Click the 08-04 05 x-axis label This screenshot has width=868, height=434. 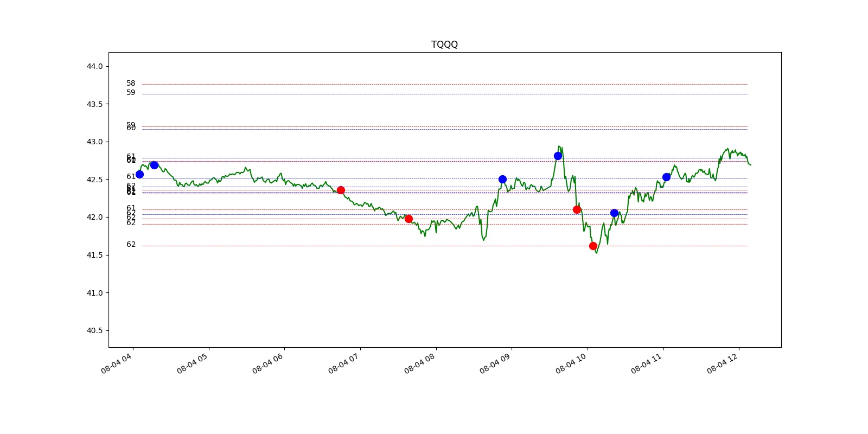click(193, 363)
